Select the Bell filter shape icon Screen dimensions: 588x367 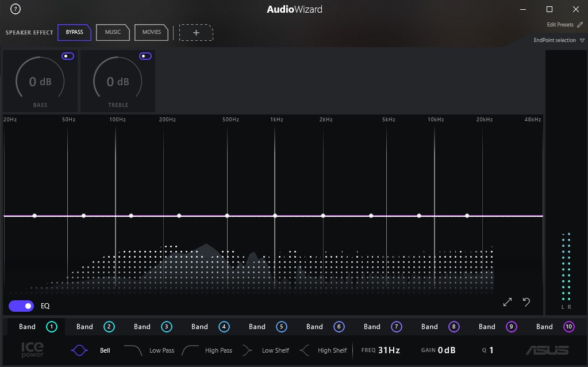point(80,350)
